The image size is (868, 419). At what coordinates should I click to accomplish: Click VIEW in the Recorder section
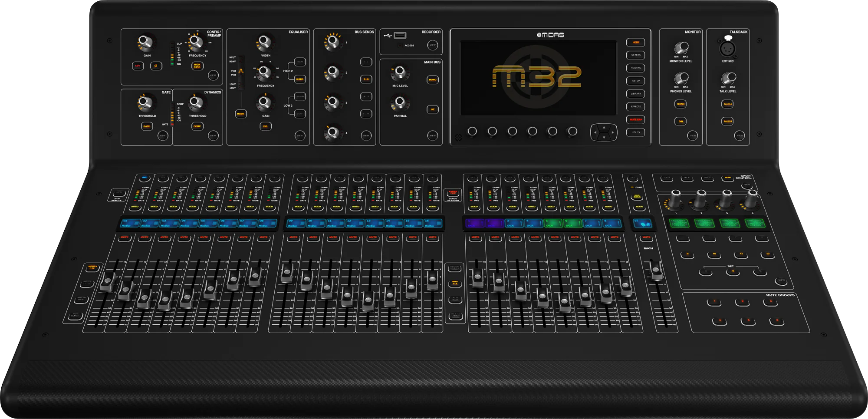[432, 45]
